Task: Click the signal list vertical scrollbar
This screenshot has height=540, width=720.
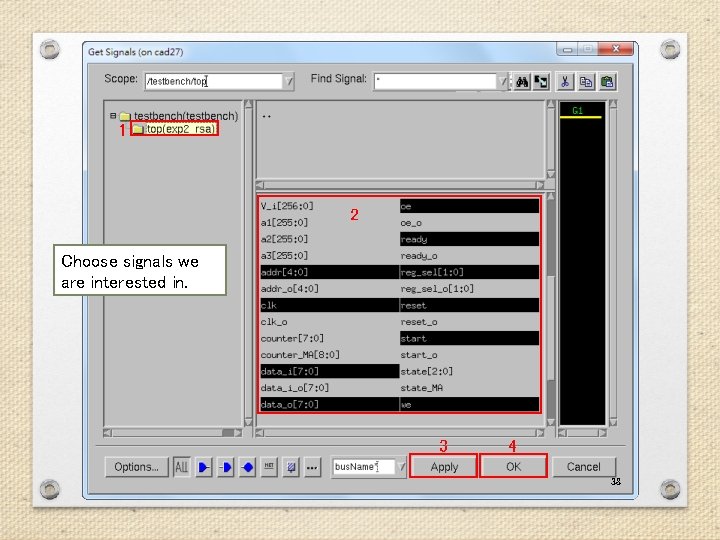Action: point(551,309)
